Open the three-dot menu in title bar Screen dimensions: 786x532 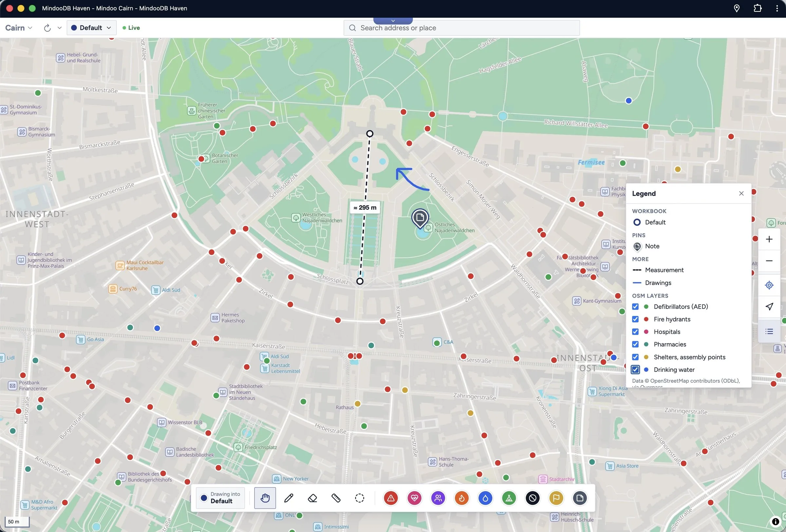coord(777,9)
